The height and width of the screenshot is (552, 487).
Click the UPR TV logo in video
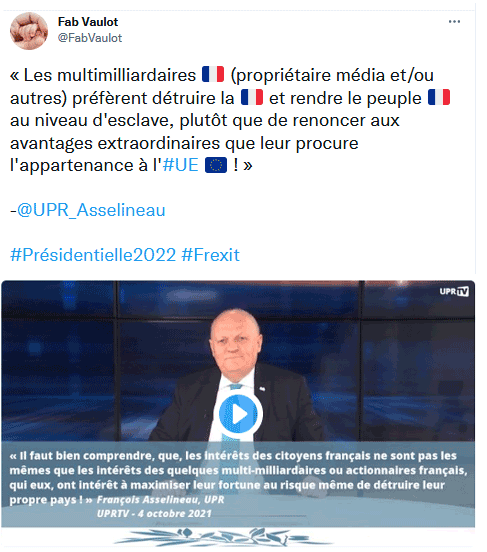click(x=454, y=291)
